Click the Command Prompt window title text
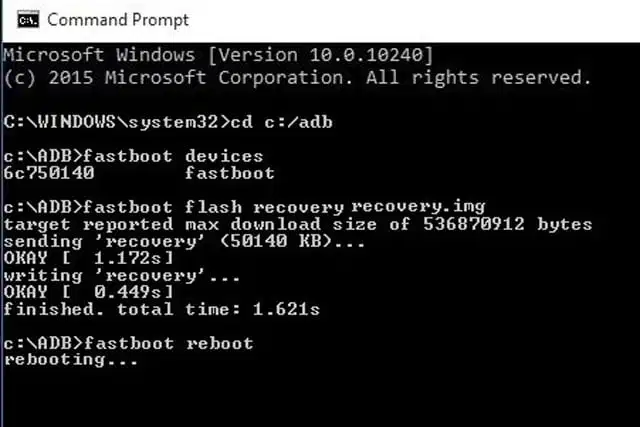The image size is (640, 427). (x=118, y=20)
